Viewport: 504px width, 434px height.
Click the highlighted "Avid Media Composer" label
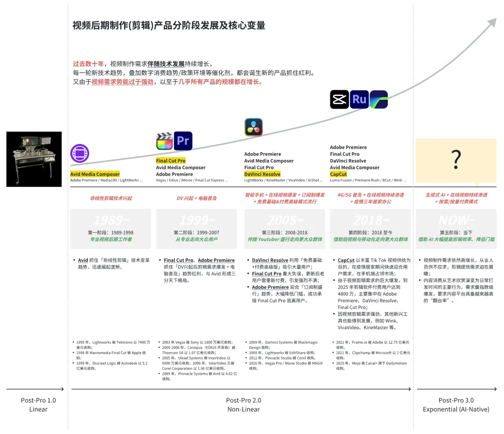click(95, 174)
